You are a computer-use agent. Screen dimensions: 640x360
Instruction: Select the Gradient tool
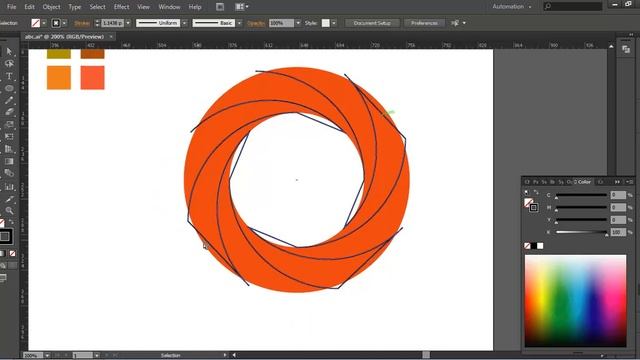pyautogui.click(x=9, y=162)
